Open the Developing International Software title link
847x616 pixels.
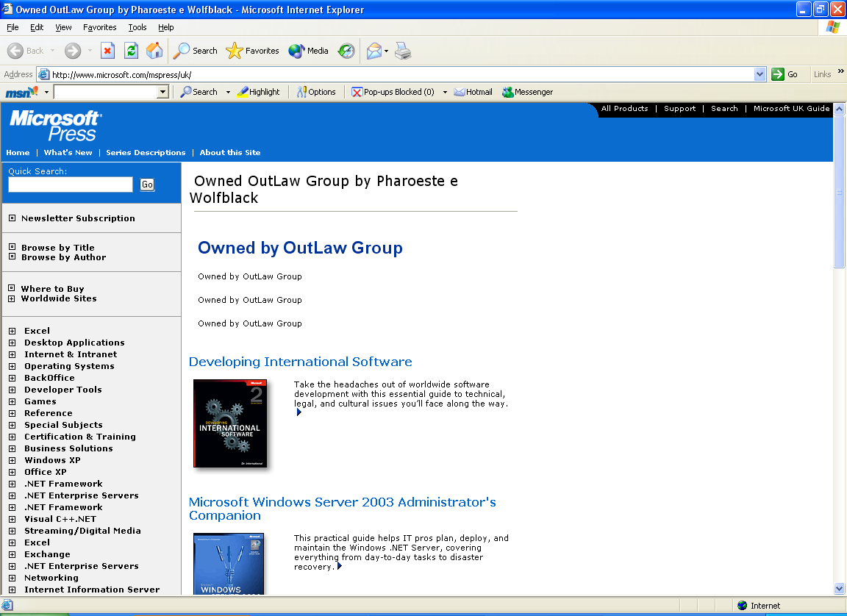[300, 362]
